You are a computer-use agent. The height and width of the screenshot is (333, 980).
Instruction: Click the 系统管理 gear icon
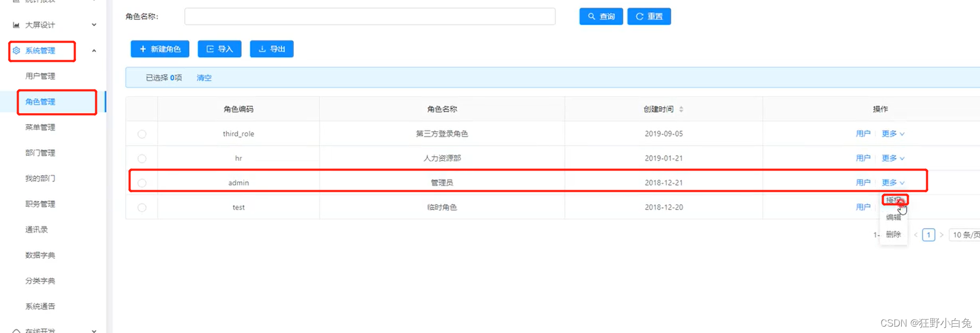pos(17,51)
